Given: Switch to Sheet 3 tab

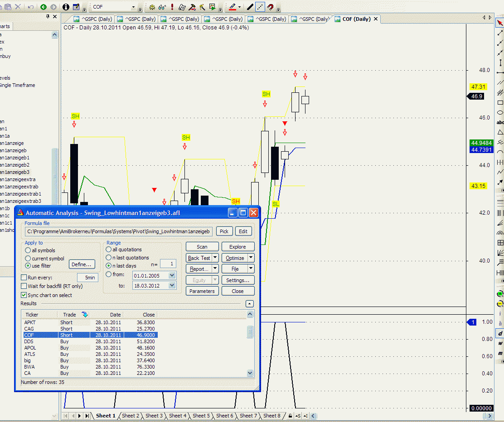Looking at the screenshot, I should 155,416.
